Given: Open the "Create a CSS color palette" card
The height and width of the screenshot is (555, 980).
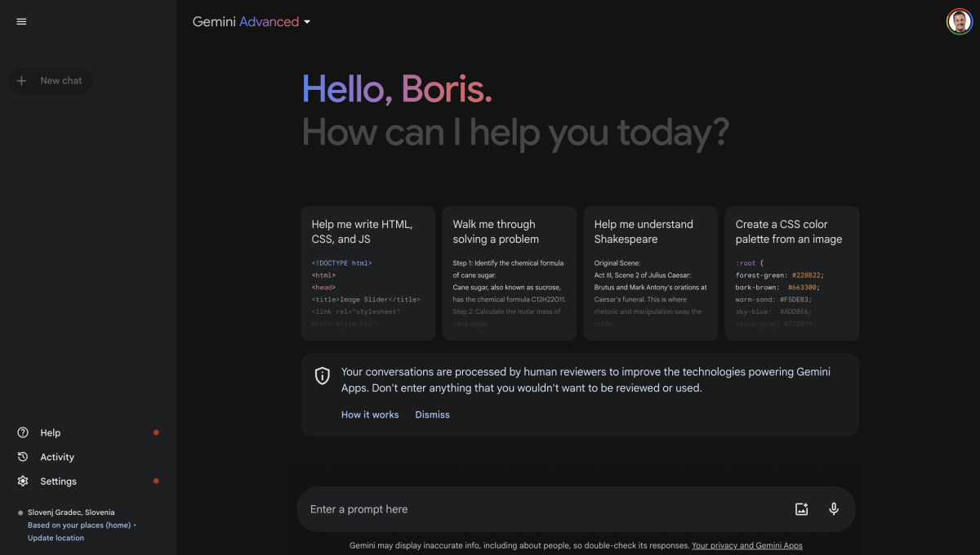Looking at the screenshot, I should click(792, 273).
